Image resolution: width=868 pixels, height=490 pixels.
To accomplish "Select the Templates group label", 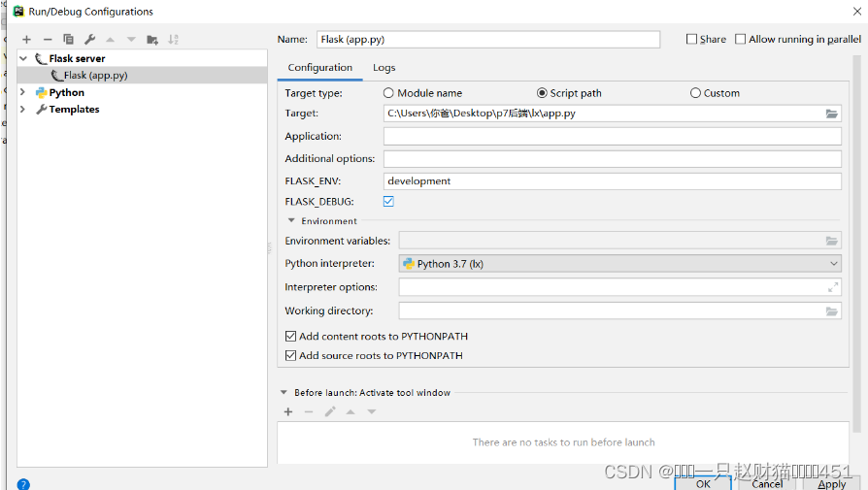I will click(74, 109).
